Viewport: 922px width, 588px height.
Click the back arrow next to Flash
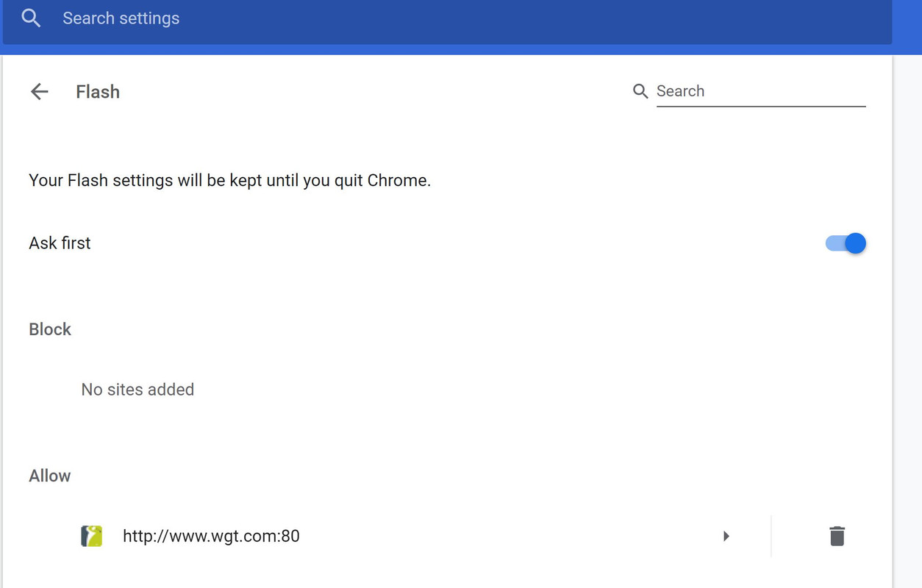coord(39,91)
